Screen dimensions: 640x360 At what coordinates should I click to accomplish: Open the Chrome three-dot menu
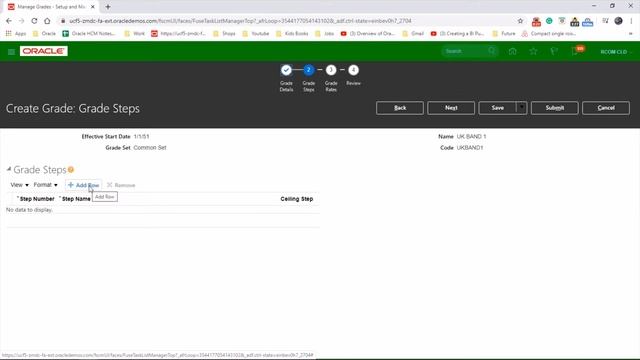631,21
